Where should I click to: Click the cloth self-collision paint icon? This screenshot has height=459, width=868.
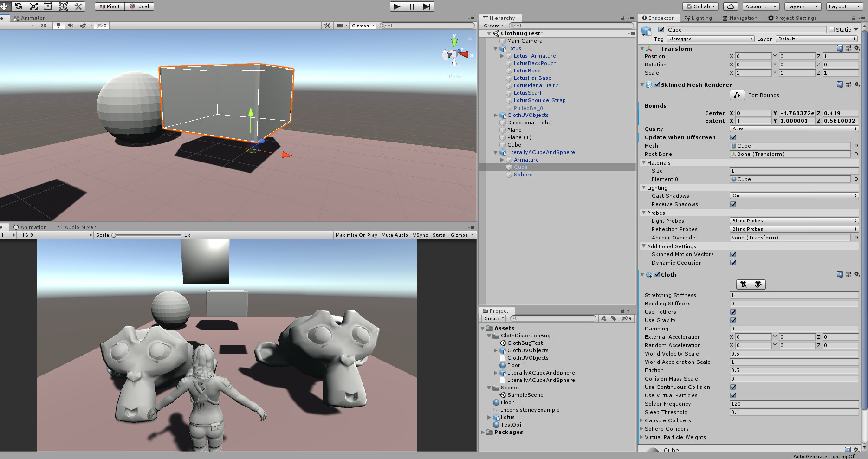click(758, 284)
